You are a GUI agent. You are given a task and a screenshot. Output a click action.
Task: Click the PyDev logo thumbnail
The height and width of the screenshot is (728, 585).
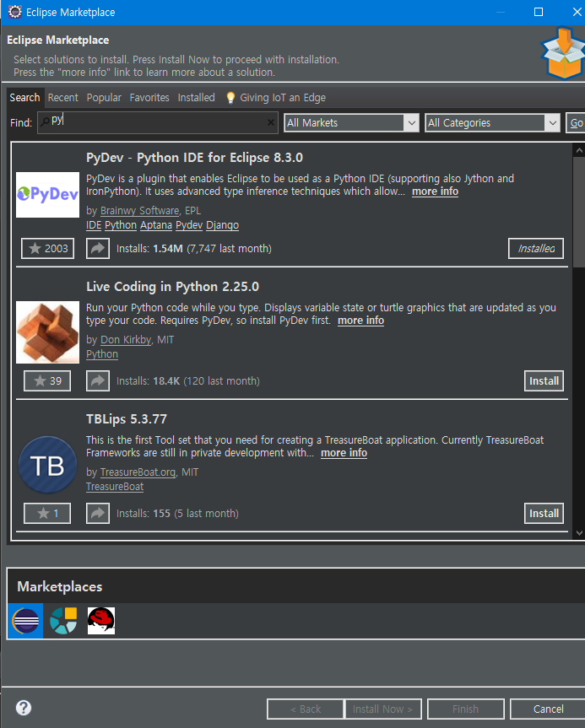coord(48,195)
